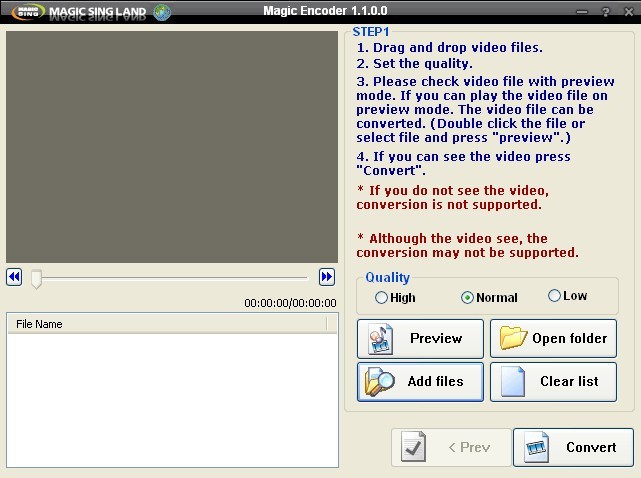Click the video preview area
This screenshot has height=478, width=641.
point(172,147)
